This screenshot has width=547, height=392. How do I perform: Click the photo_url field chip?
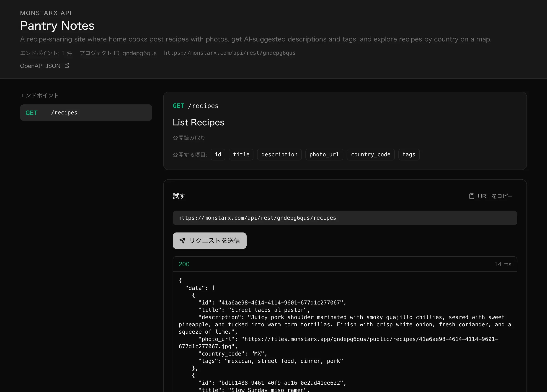(x=324, y=155)
